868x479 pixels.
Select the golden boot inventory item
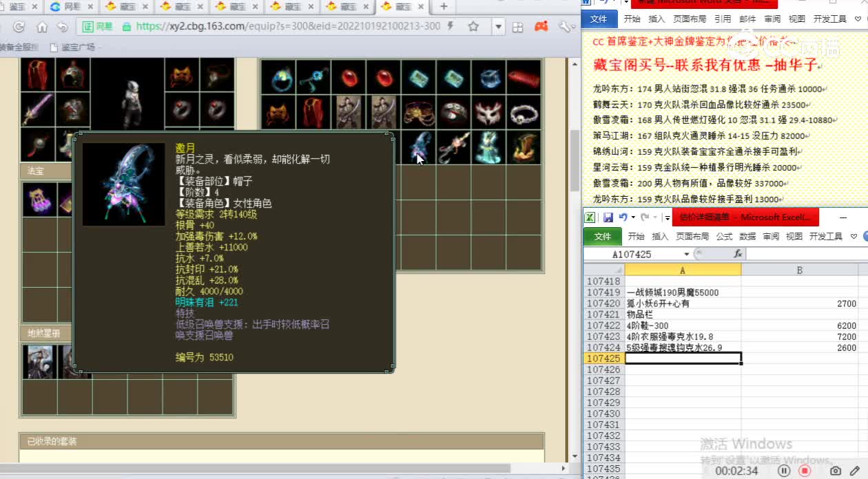click(524, 147)
